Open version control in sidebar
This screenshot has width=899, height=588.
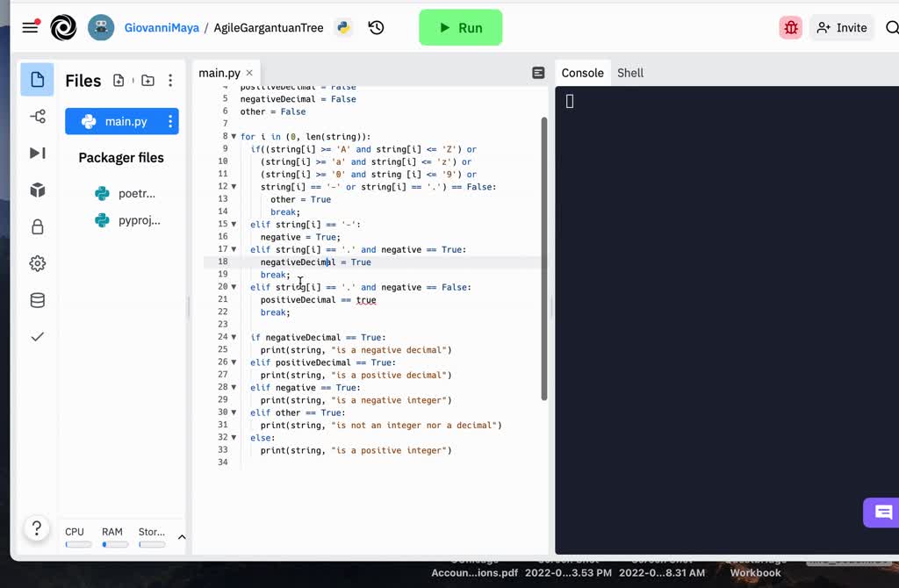[38, 117]
